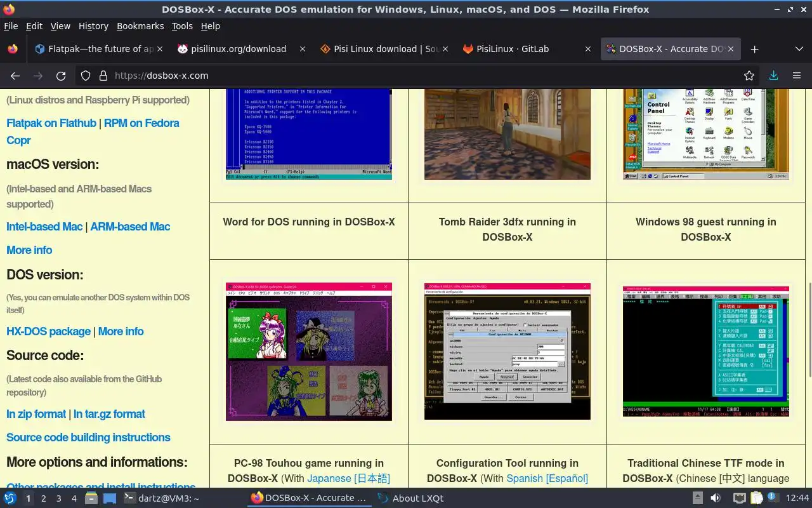Open the Tomb Raider 3dfx screenshot
This screenshot has width=812, height=508.
point(507,134)
